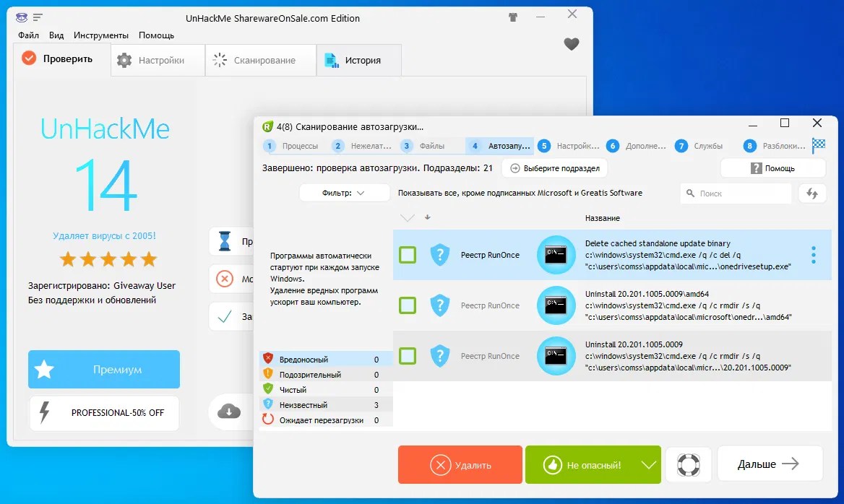Check the box on the last Uninstall row
The image size is (844, 504).
407,356
